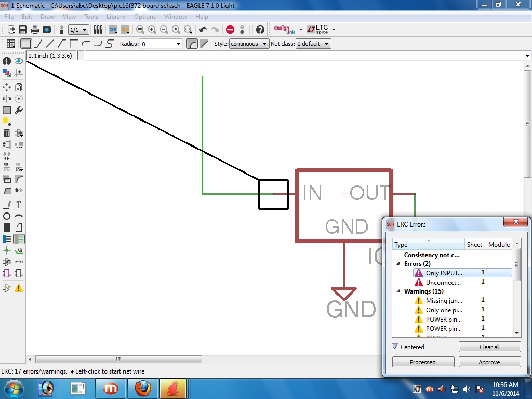
Task: Select the Show eye tool
Action: (19, 61)
